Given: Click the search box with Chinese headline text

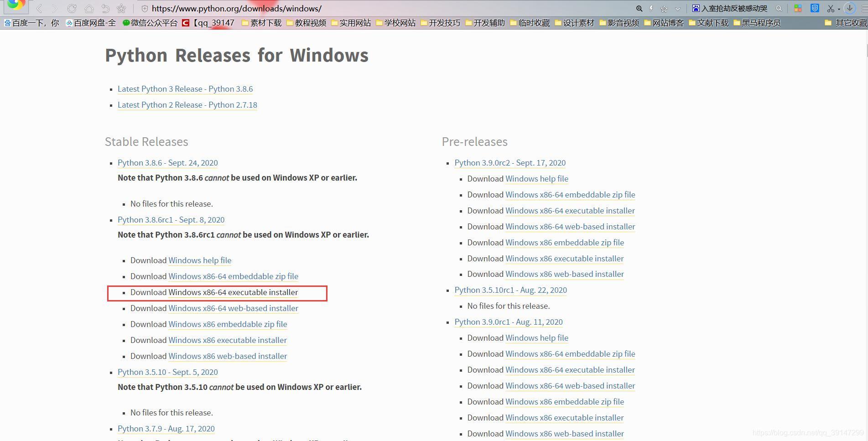Looking at the screenshot, I should [x=734, y=9].
